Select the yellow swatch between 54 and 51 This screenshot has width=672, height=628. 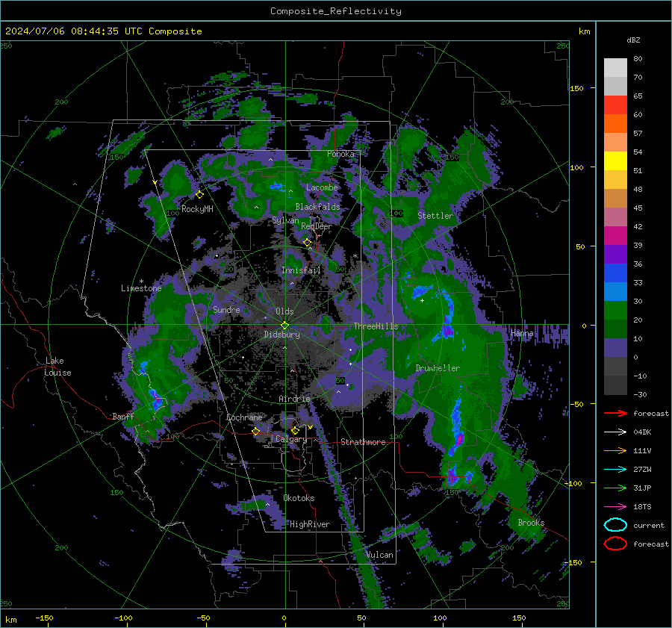pyautogui.click(x=615, y=161)
